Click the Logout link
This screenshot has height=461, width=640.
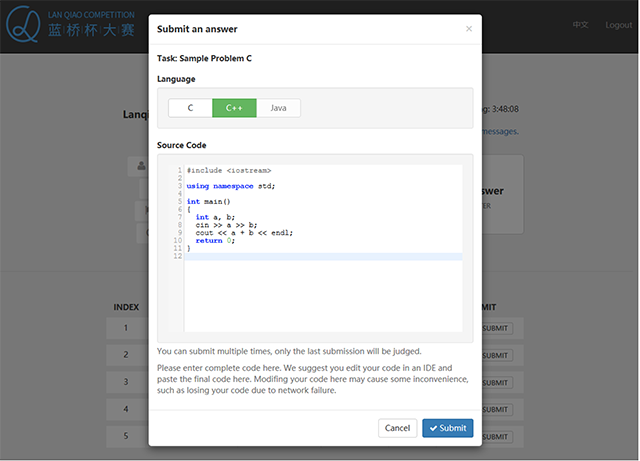[x=618, y=25]
